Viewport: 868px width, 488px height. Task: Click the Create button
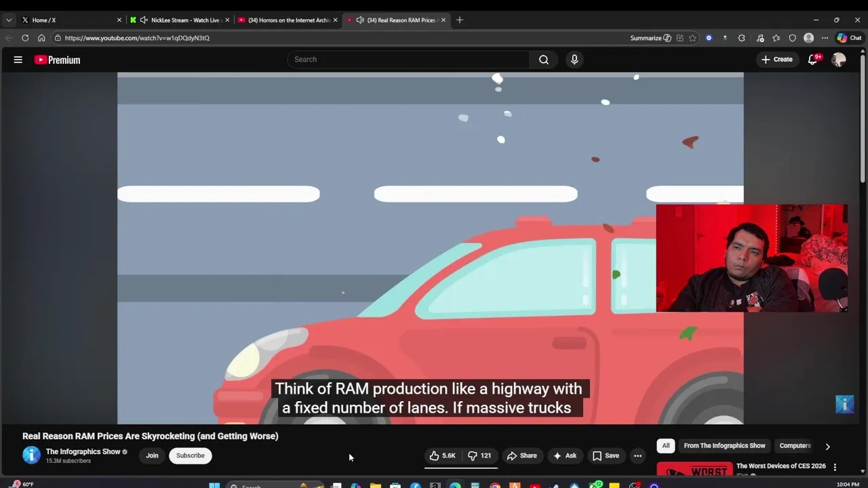pyautogui.click(x=776, y=60)
